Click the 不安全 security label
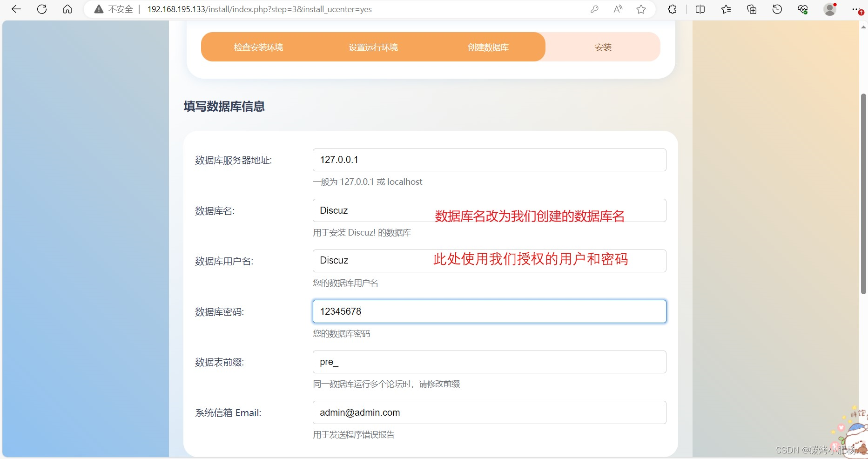This screenshot has height=459, width=868. pyautogui.click(x=121, y=9)
